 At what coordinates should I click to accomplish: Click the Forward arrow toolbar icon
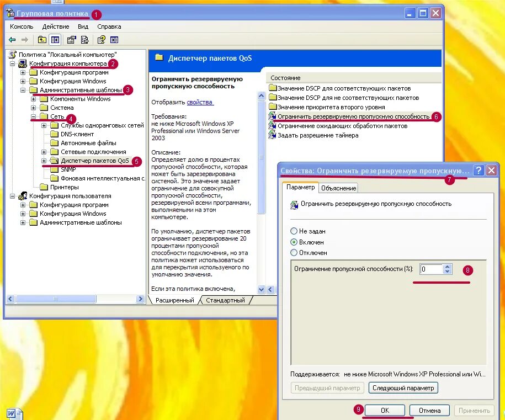(25, 40)
